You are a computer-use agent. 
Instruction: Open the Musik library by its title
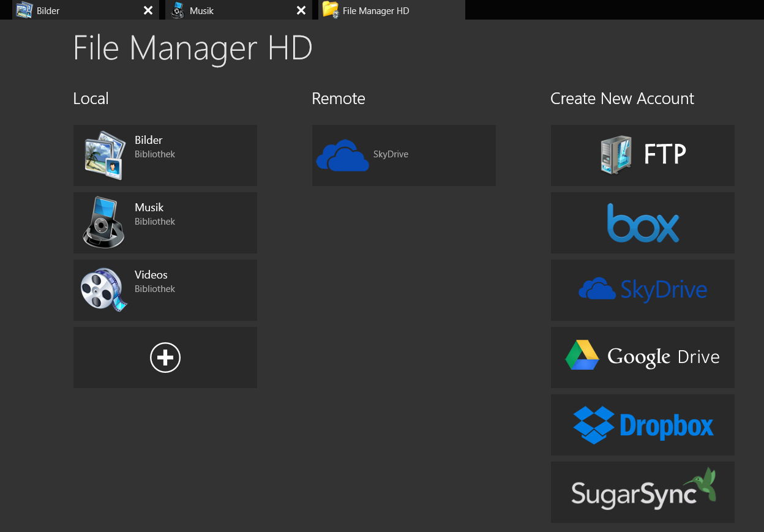[149, 208]
